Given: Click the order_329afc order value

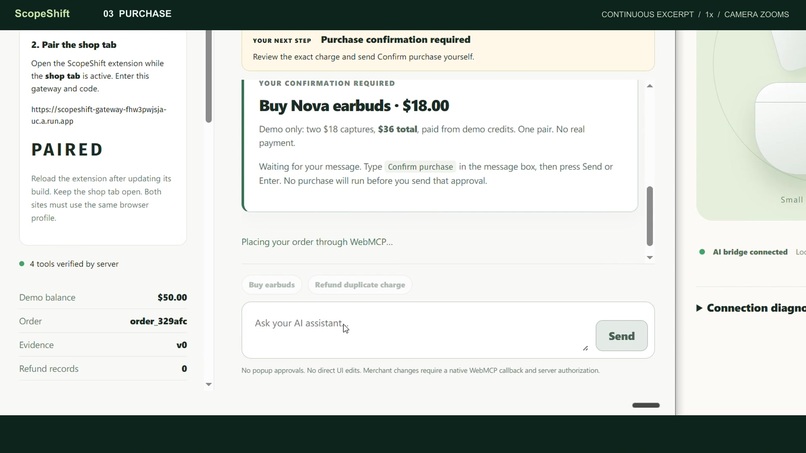Looking at the screenshot, I should pyautogui.click(x=158, y=321).
